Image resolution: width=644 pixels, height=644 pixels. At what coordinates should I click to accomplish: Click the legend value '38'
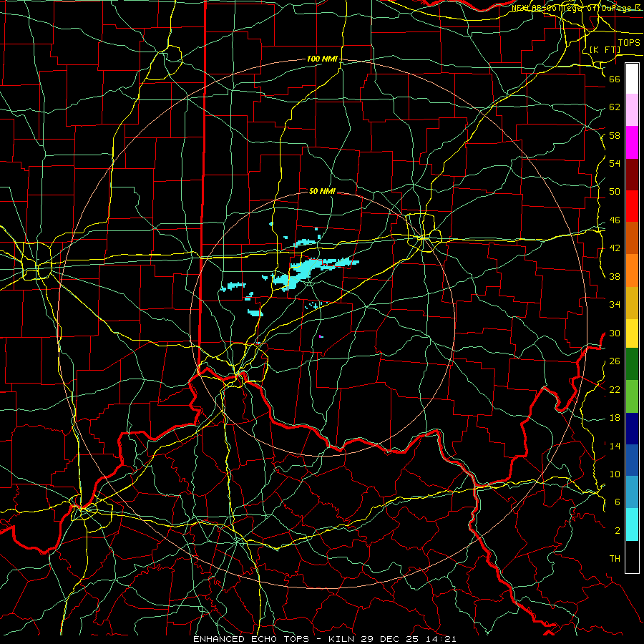[615, 276]
